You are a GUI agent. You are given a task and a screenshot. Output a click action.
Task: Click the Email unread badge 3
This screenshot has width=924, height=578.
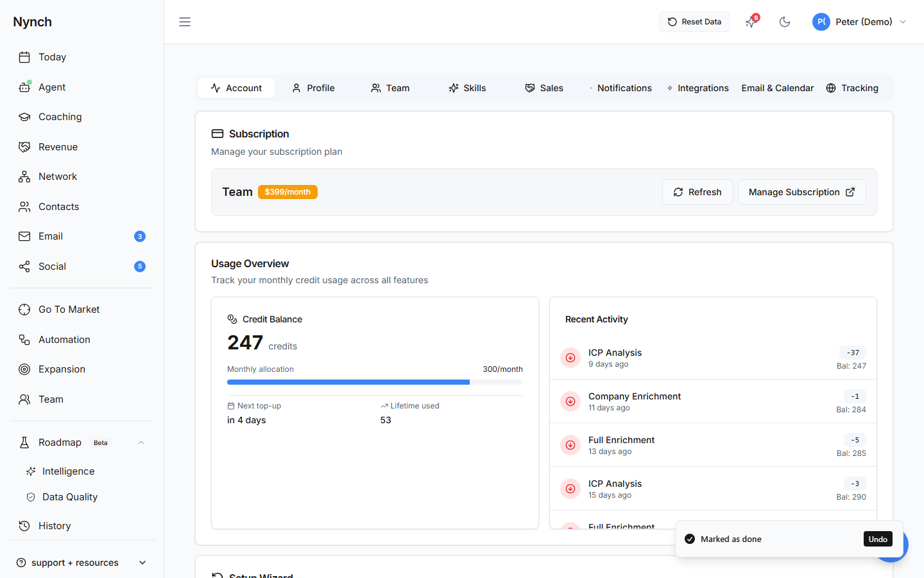(140, 236)
